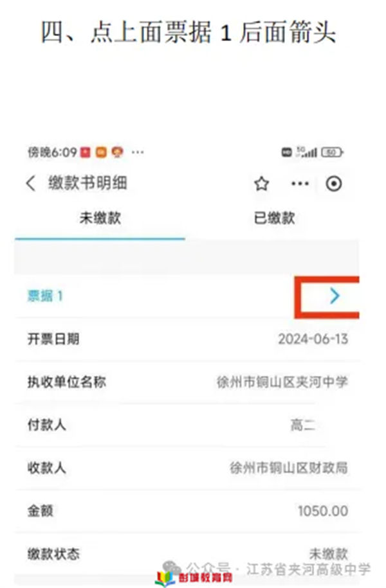Tap the 金额 value 1050.00
Viewport: 386px width, 588px height.
coord(323,511)
